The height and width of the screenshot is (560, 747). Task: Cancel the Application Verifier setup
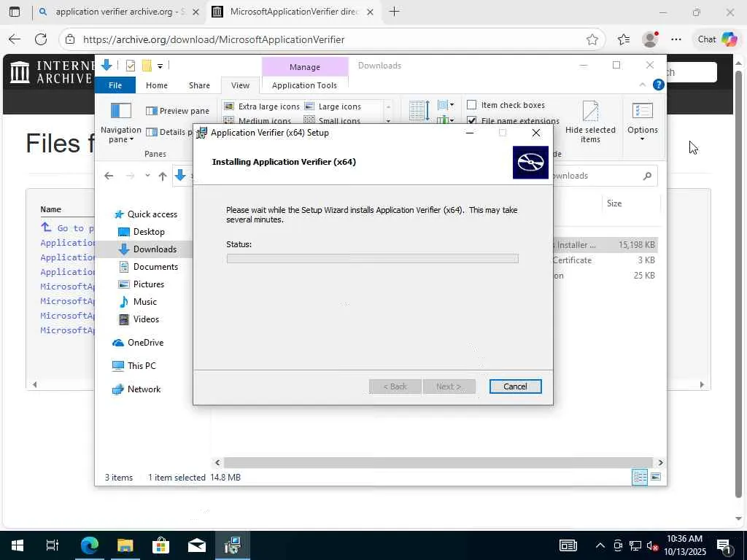pyautogui.click(x=515, y=386)
